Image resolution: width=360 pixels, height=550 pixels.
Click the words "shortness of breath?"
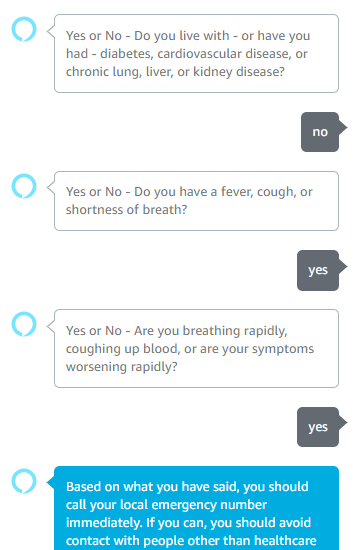[126, 210]
